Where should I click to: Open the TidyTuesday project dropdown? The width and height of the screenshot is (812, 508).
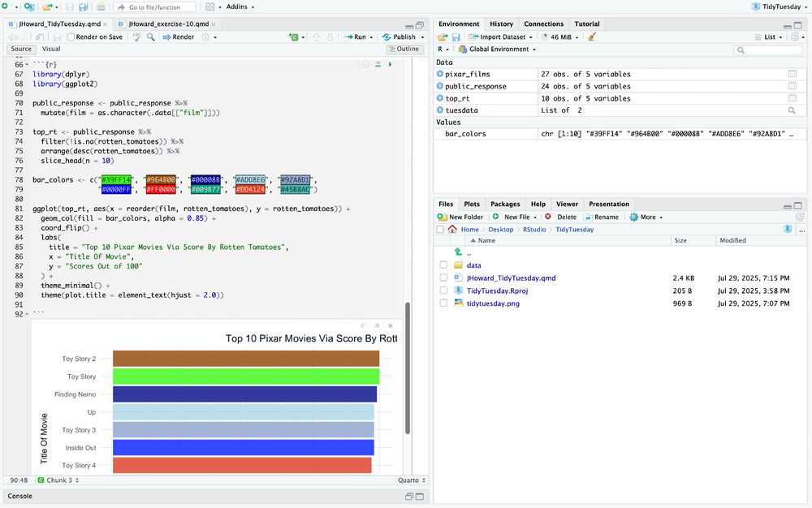tap(779, 6)
